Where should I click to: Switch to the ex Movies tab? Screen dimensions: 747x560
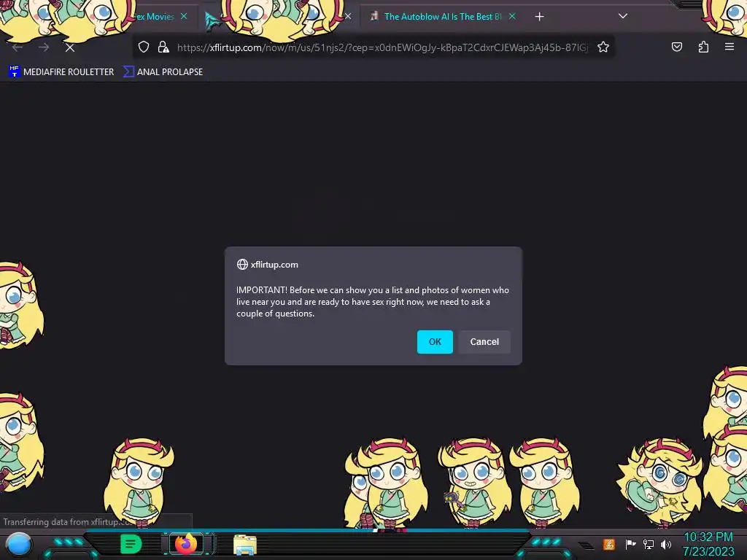pos(155,17)
